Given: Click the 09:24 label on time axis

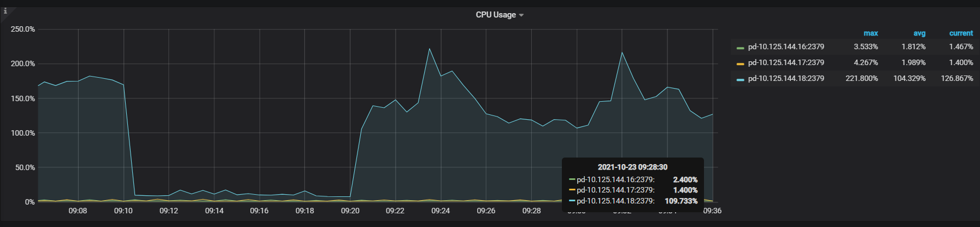Looking at the screenshot, I should coord(441,211).
